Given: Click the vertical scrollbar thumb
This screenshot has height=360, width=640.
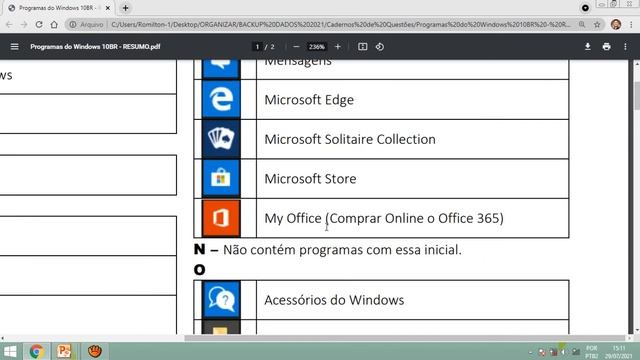Looking at the screenshot, I should click(x=637, y=96).
